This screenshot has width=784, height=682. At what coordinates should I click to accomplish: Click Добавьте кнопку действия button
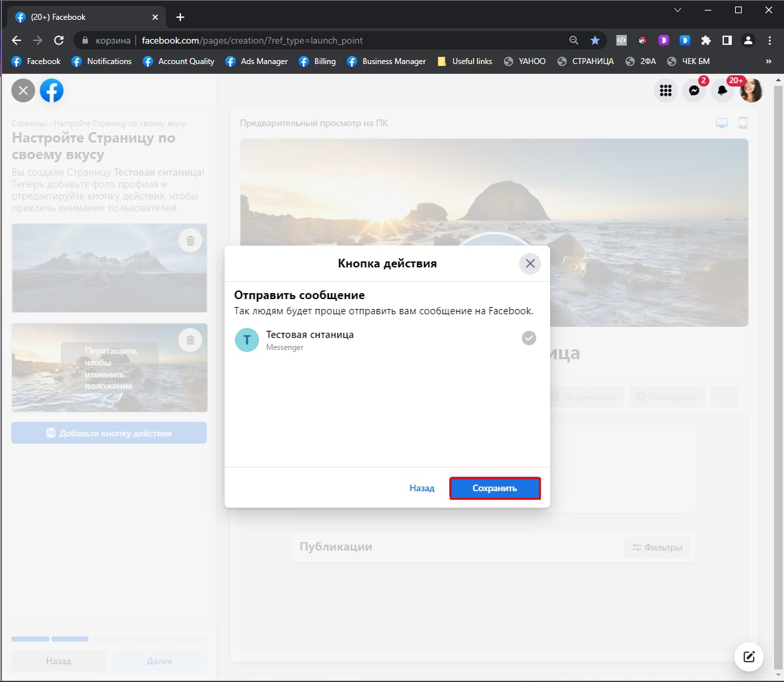click(x=109, y=432)
